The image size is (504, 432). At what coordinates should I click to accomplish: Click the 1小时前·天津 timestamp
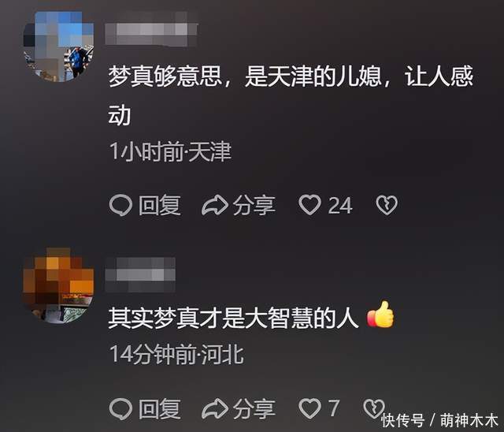click(170, 151)
